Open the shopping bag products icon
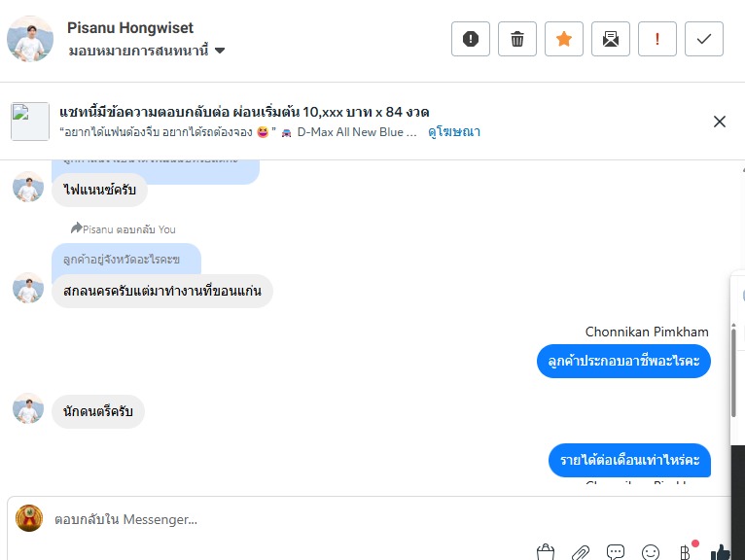 (x=546, y=552)
